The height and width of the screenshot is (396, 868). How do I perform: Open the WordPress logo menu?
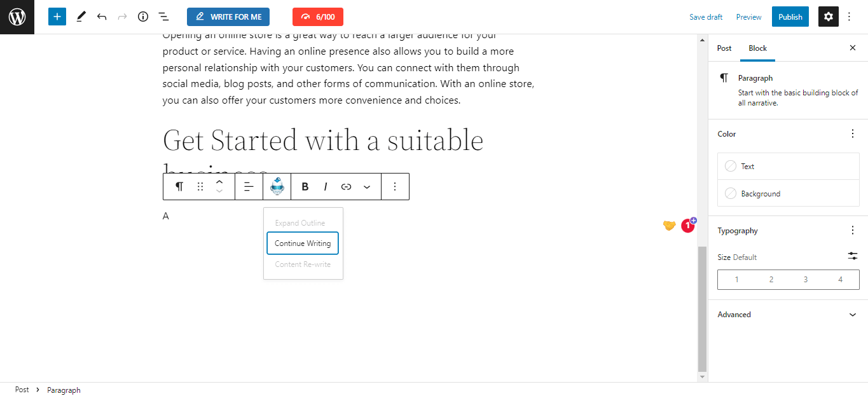point(17,17)
